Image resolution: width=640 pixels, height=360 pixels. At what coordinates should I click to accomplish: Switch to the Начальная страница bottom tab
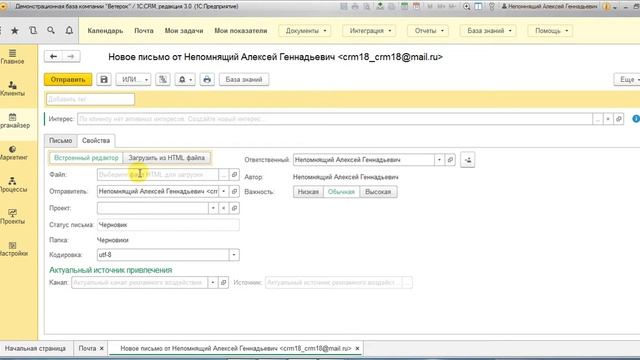point(36,348)
